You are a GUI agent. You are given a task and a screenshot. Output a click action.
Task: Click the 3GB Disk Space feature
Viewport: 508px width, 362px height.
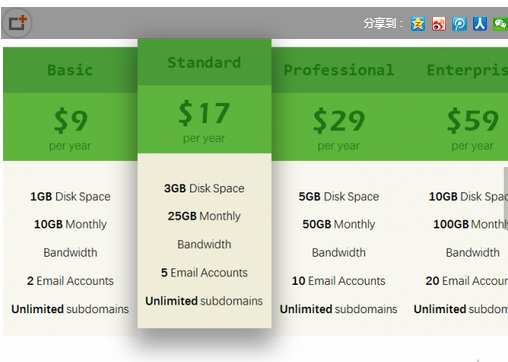coord(204,188)
